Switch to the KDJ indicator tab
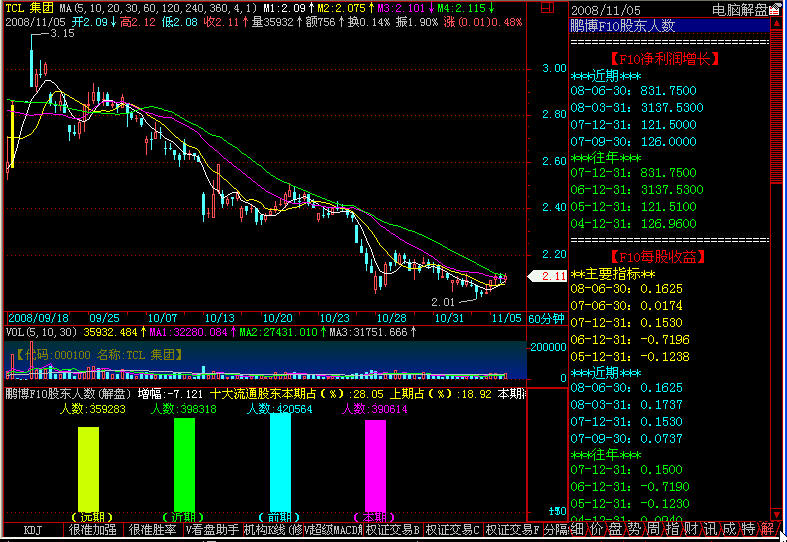Image resolution: width=787 pixels, height=542 pixels. pos(33,529)
